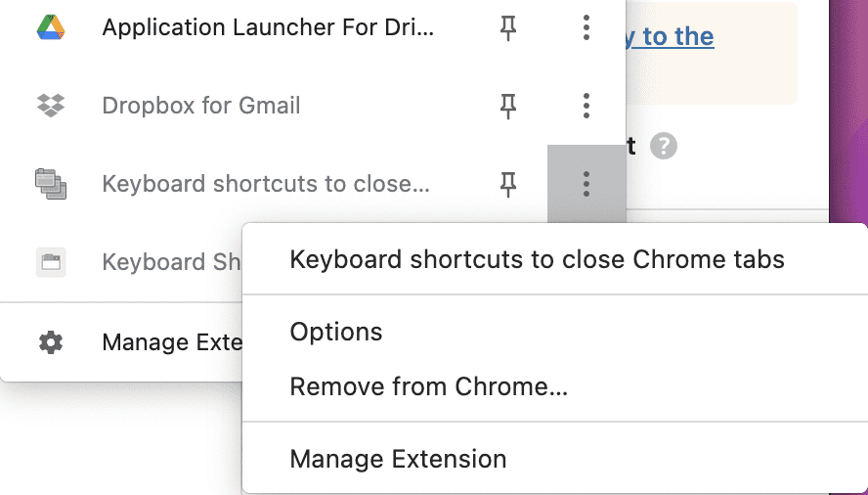Click the Dropbox for Gmail extension name
868x495 pixels.
click(x=201, y=106)
